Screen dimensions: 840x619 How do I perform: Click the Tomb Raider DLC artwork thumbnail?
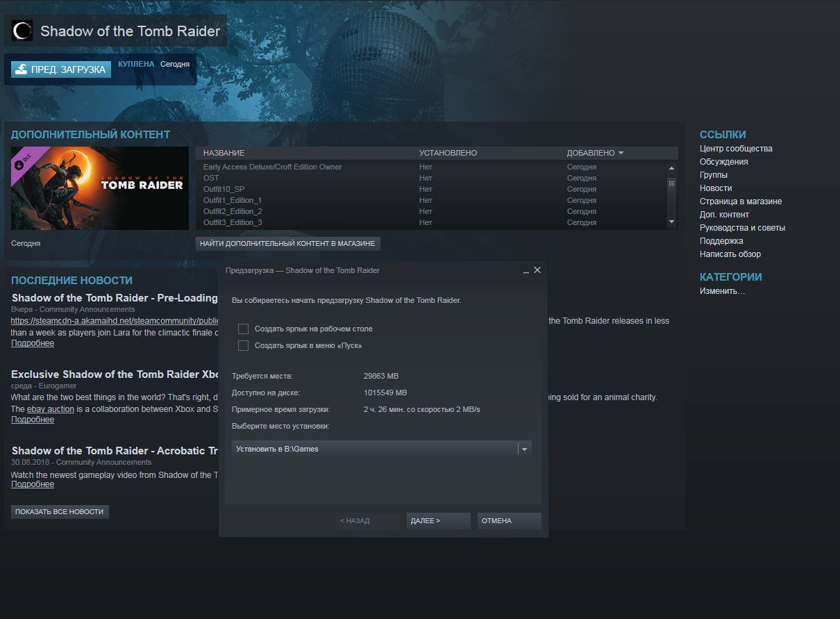(x=100, y=188)
